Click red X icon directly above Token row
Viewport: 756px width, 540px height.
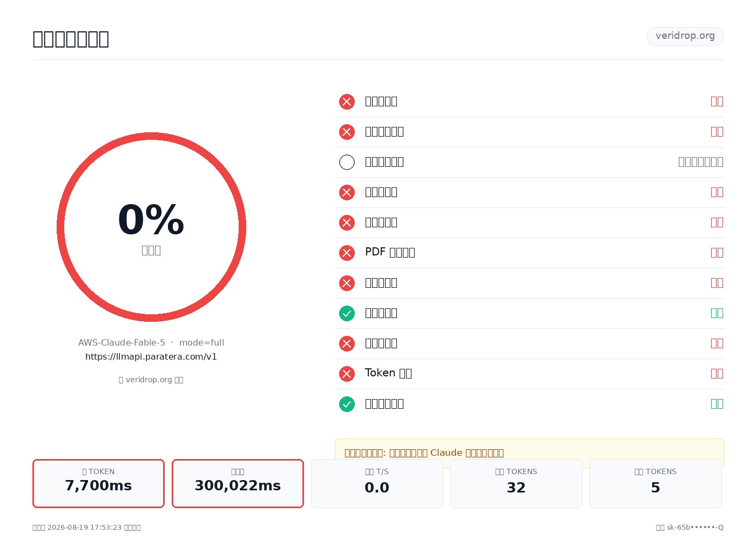(347, 343)
